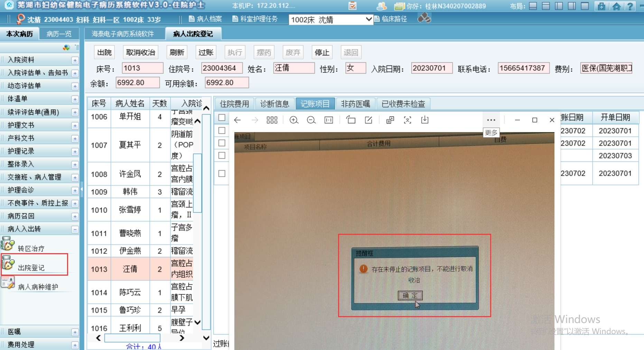Tick the header select-all checkbox in 记账项目 table
This screenshot has height=350, width=644.
click(x=222, y=118)
